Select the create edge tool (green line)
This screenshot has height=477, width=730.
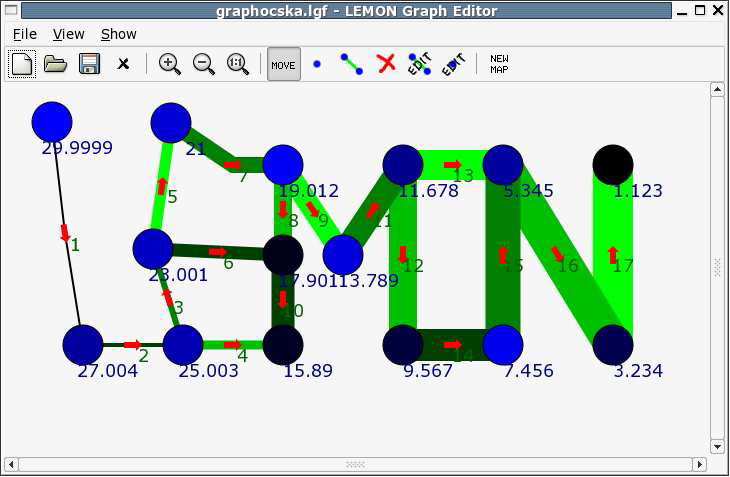351,64
